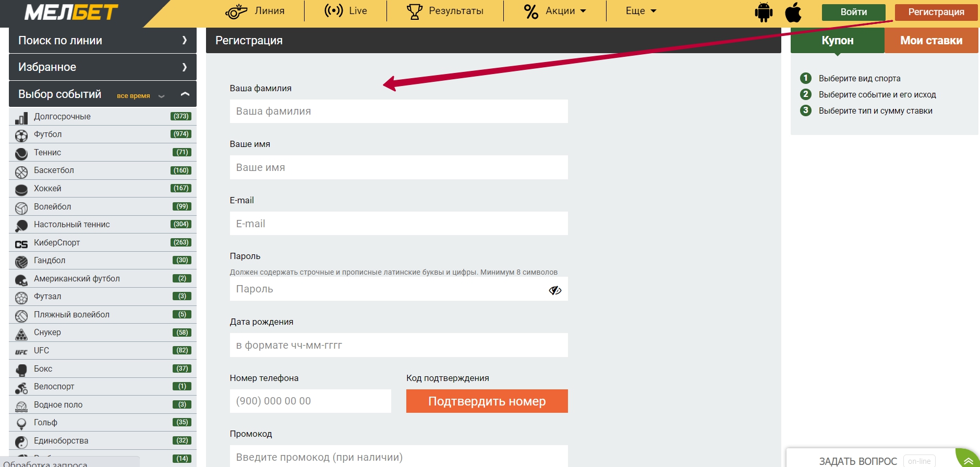Screen dimensions: 980x467
Task: Expand Поиск по линии section
Action: [103, 40]
